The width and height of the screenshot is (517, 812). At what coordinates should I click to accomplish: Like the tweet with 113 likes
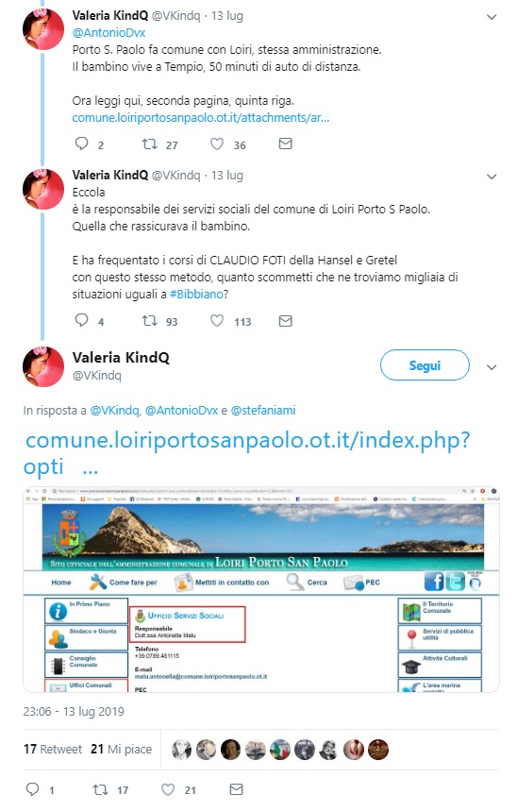point(217,321)
